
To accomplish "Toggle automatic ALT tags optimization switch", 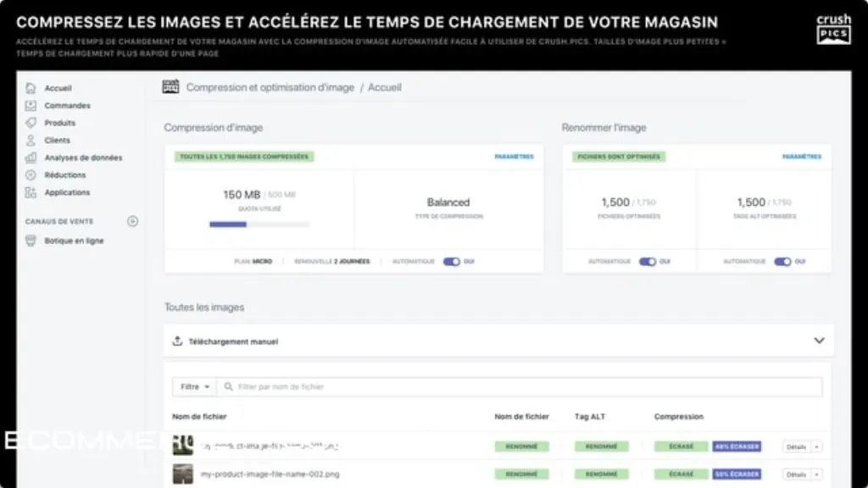I will 782,262.
